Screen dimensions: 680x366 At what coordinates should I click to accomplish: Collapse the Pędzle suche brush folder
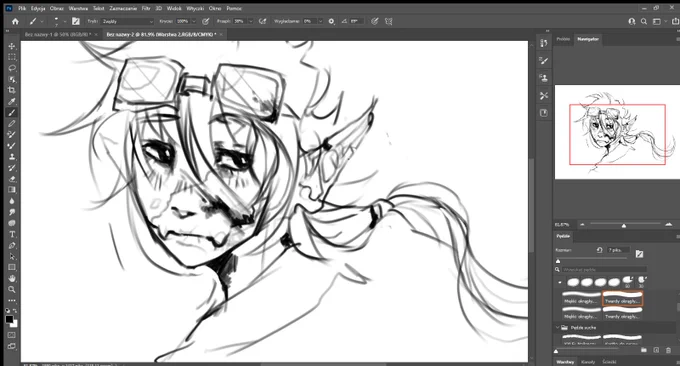point(557,327)
